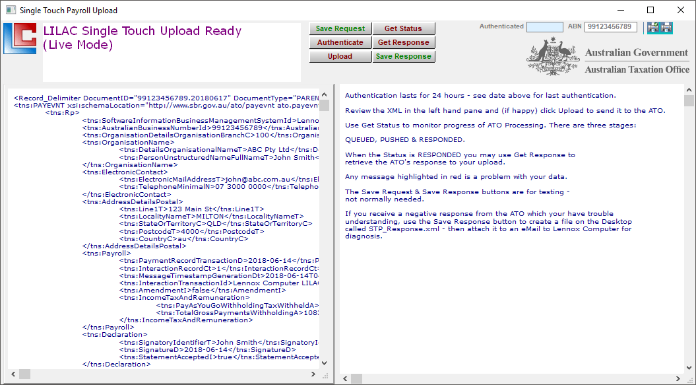
Task: Click the StatementAcceptedI true line
Action: [219, 357]
